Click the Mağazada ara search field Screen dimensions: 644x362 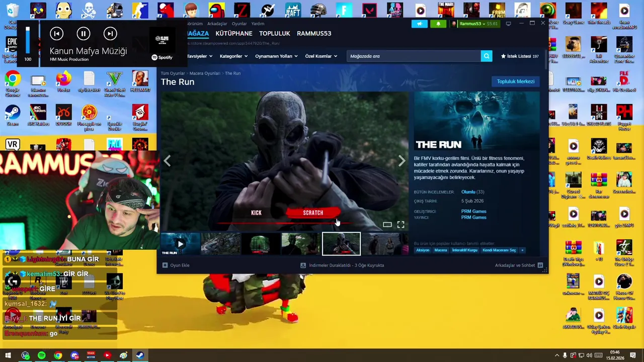(x=414, y=56)
